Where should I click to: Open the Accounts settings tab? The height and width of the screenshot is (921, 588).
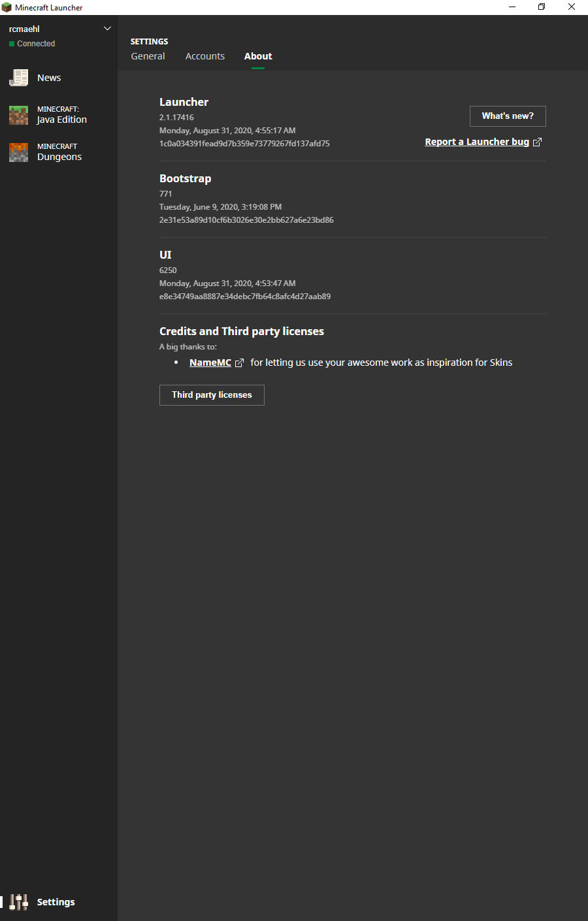[204, 56]
